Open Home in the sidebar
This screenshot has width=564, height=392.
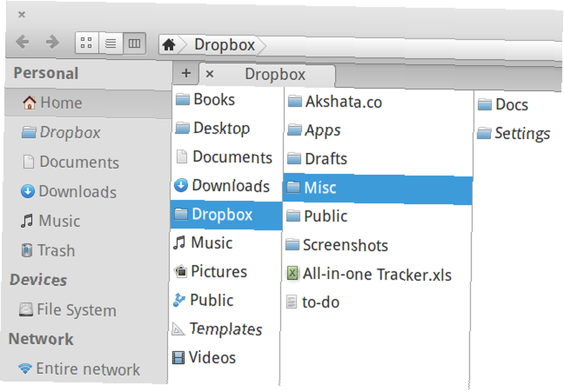(x=88, y=103)
